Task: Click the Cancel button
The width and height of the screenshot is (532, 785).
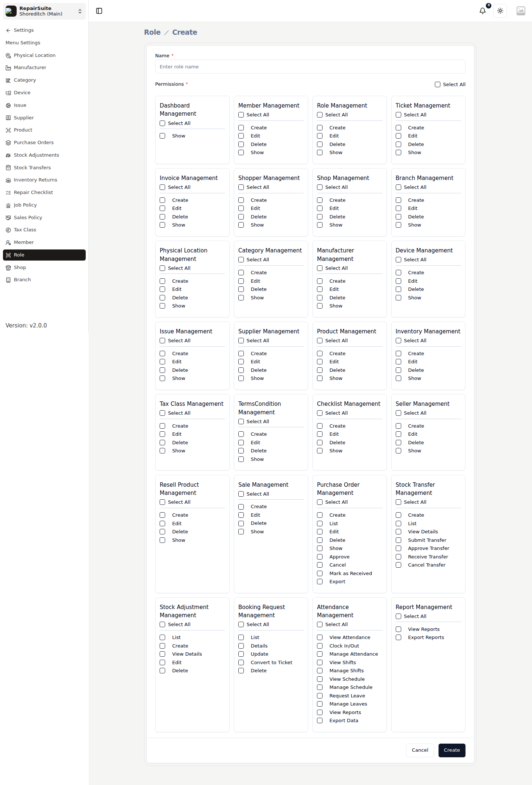Action: click(x=420, y=750)
